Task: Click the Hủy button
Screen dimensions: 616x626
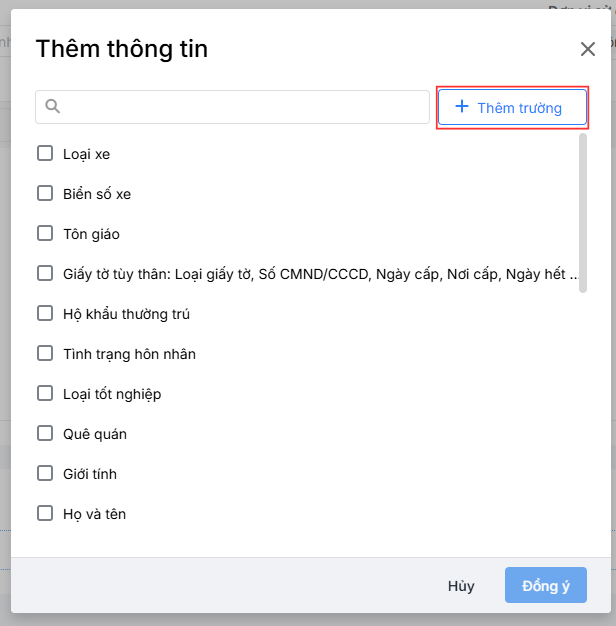Action: coord(461,586)
